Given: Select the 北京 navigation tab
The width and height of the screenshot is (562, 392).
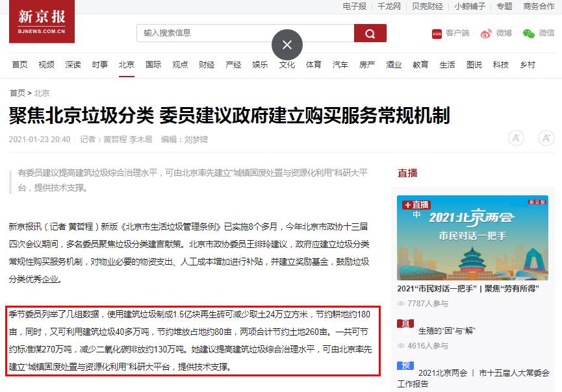Looking at the screenshot, I should click(x=127, y=65).
